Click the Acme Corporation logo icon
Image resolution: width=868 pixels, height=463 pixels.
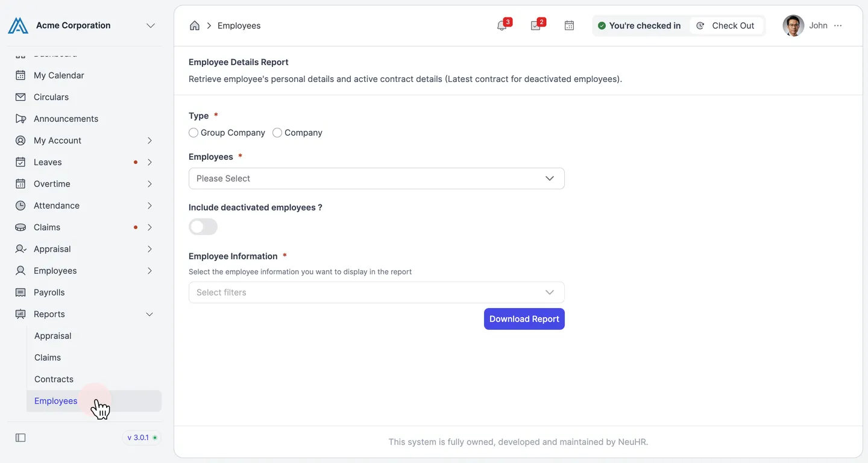click(18, 25)
